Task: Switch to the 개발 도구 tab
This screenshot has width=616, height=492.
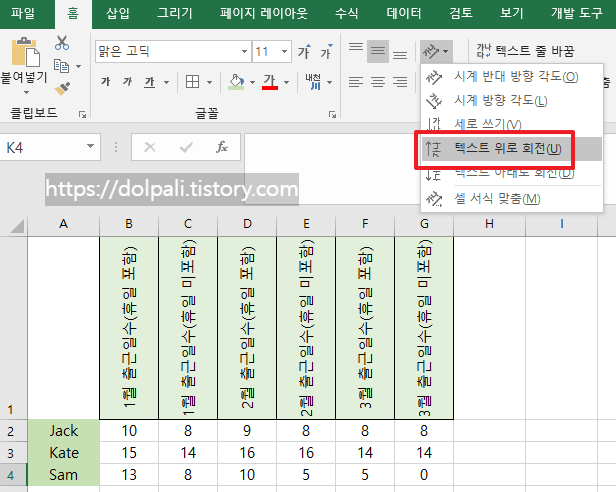Action: (x=576, y=13)
